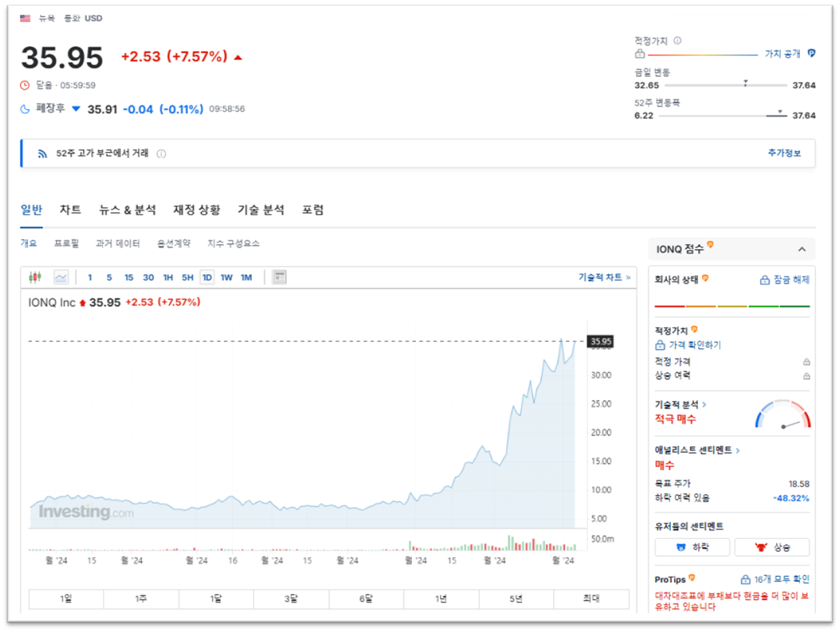Select the 1 minute interval
This screenshot has width=840, height=632.
(x=90, y=277)
